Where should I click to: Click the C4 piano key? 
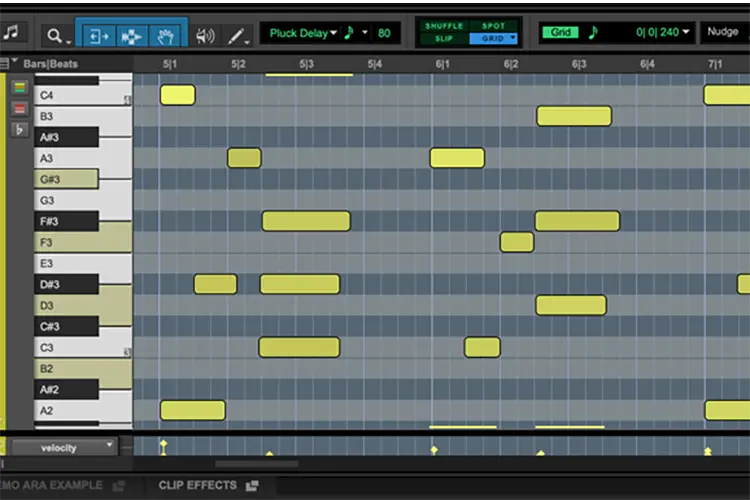(83, 96)
